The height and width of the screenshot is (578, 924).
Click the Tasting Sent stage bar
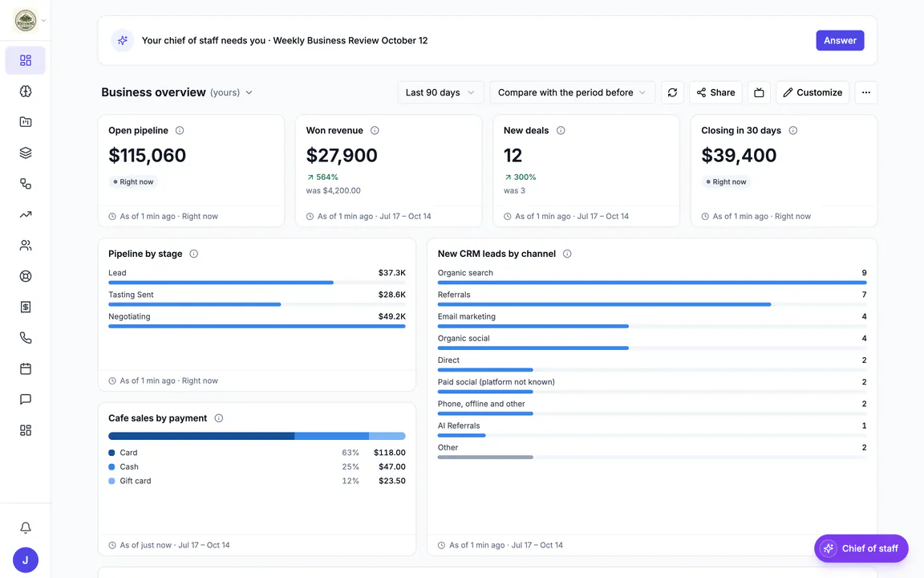(194, 304)
